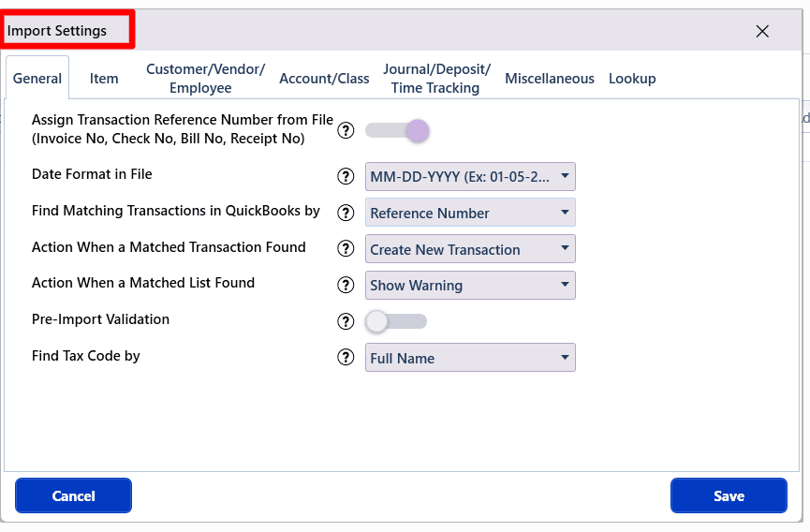The image size is (810, 532).
Task: Expand the Full Name tax code dropdown
Action: click(470, 358)
